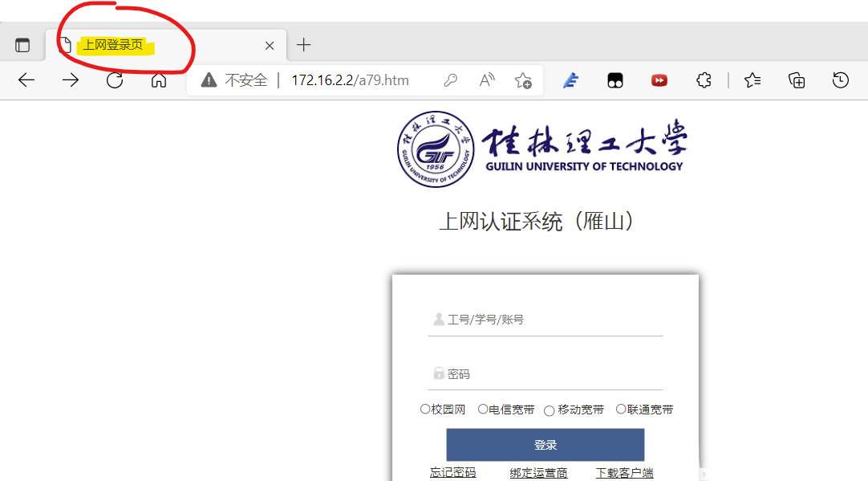Open the 绑定运营商 link
Image resolution: width=868 pixels, height=481 pixels.
click(x=538, y=473)
